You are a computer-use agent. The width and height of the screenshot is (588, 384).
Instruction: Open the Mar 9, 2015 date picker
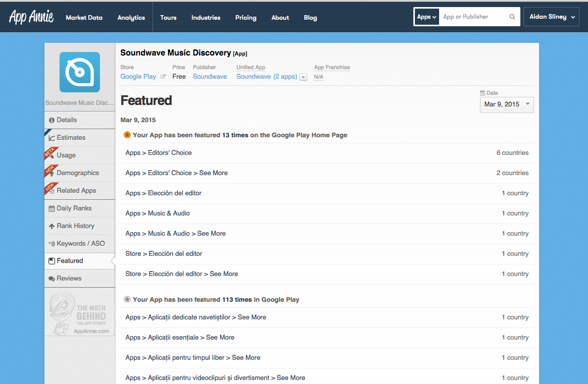coord(507,104)
